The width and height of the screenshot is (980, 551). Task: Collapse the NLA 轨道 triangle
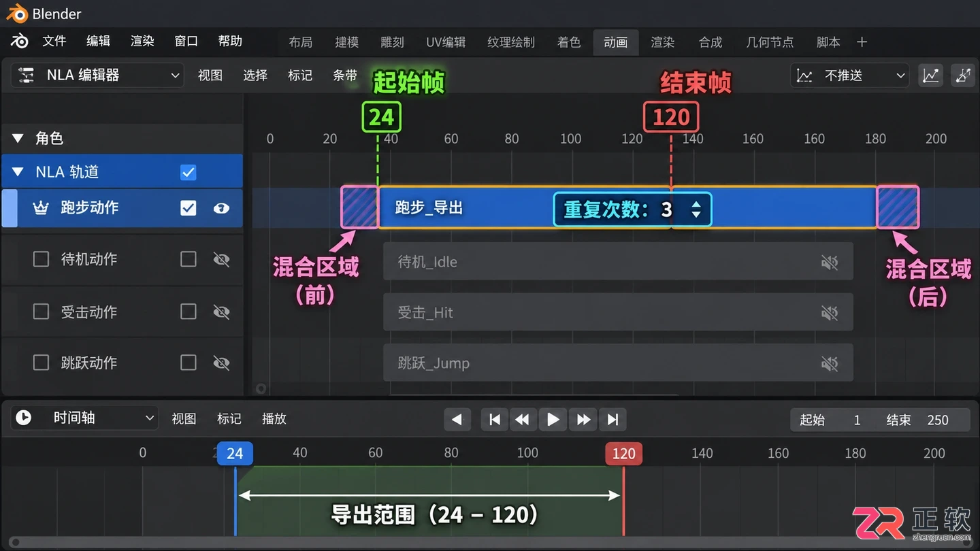pyautogui.click(x=18, y=172)
